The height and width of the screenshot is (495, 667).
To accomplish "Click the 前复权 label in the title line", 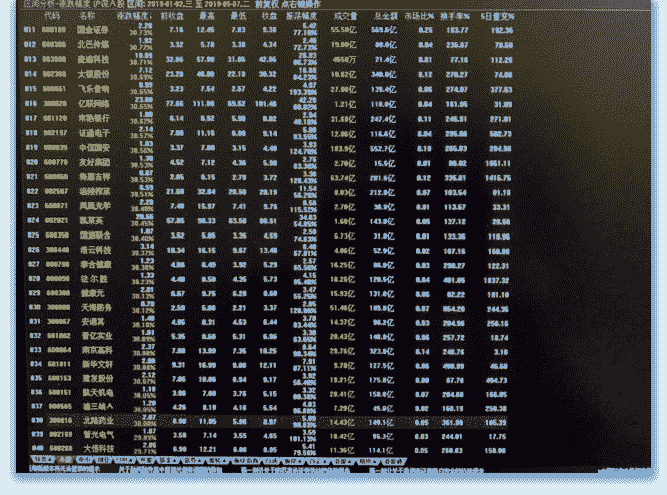I will click(267, 4).
